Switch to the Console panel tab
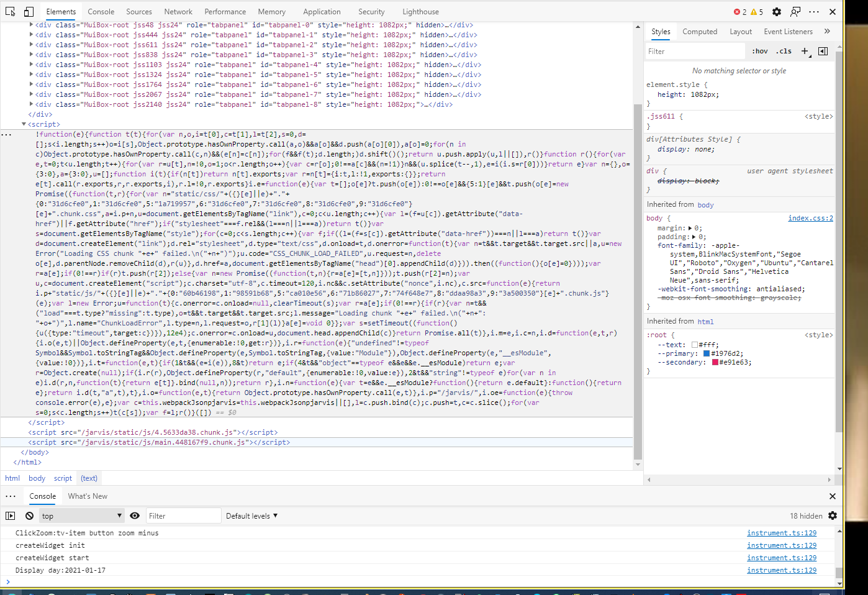This screenshot has width=868, height=595. pos(101,12)
